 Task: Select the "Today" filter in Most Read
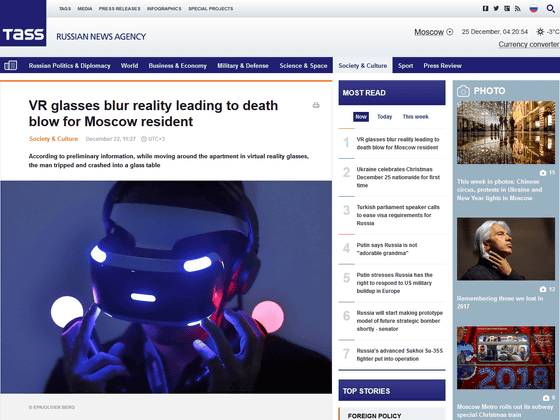[x=384, y=117]
